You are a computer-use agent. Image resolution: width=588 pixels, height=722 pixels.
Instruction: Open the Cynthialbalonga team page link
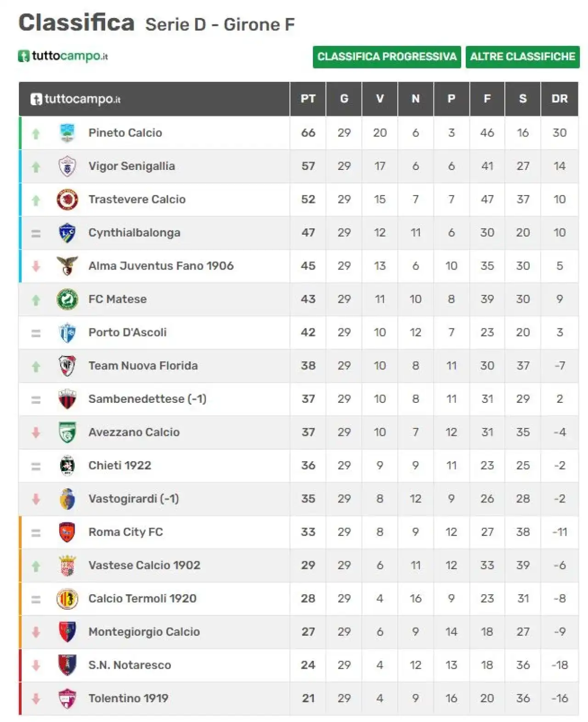pos(134,233)
